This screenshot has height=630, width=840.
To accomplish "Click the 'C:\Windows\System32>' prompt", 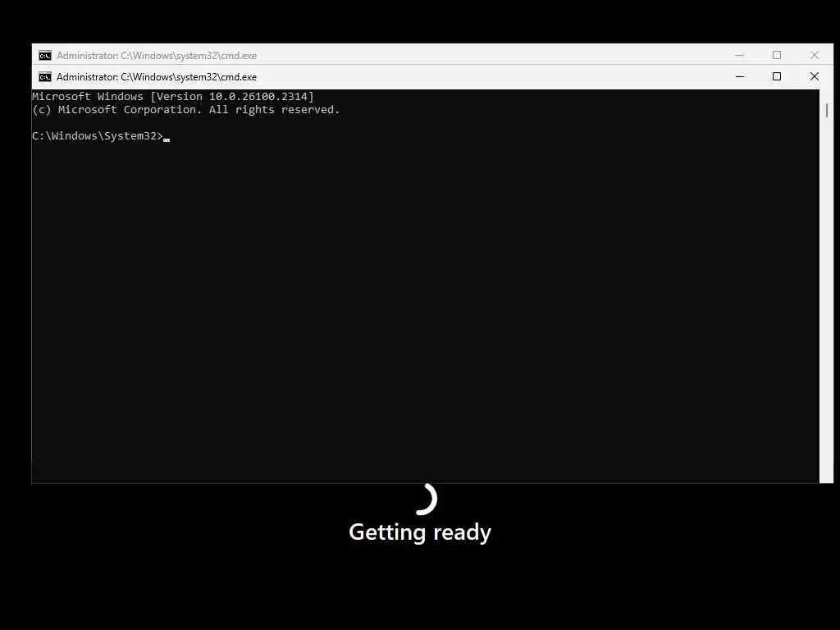I will (98, 136).
